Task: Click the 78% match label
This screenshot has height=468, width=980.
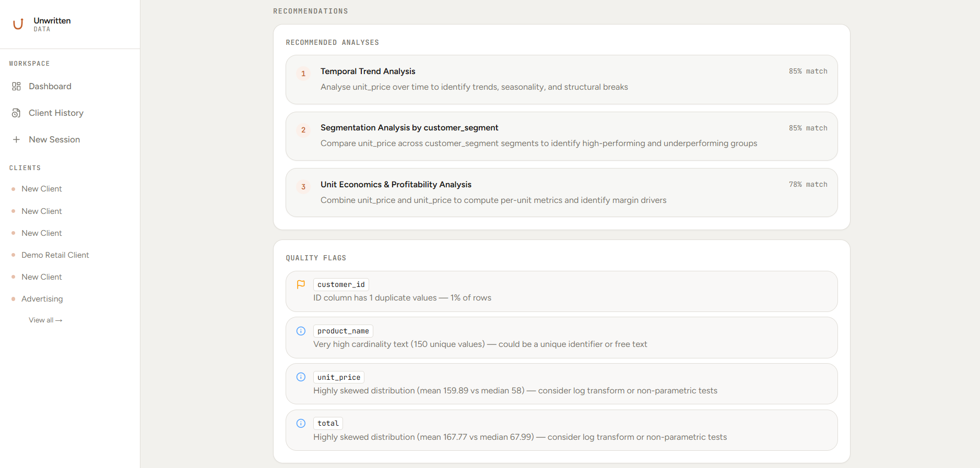Action: pyautogui.click(x=808, y=184)
